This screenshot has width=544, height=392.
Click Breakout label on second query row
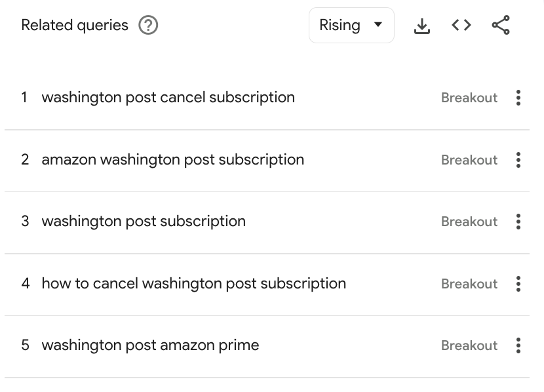pyautogui.click(x=469, y=160)
